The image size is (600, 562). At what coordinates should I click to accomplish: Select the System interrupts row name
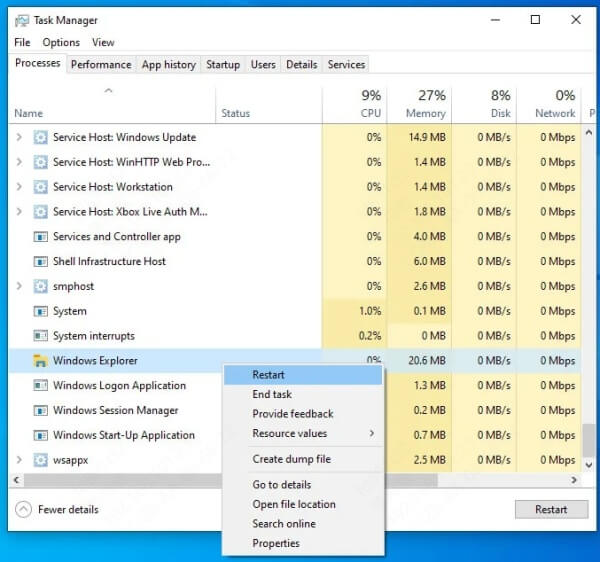[x=94, y=336]
